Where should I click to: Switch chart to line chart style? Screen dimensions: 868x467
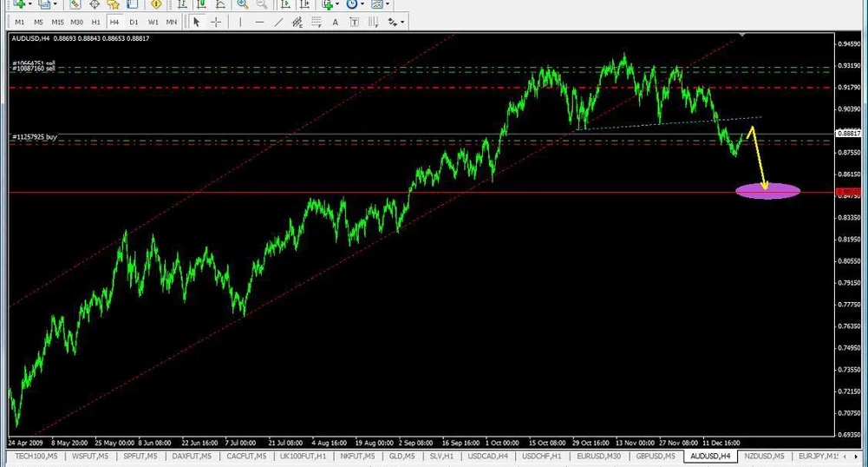220,3
